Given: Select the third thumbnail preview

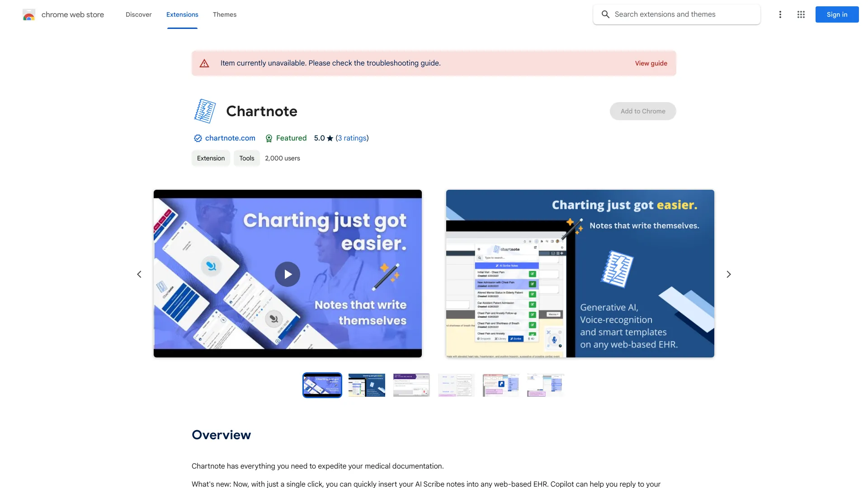Looking at the screenshot, I should [411, 385].
